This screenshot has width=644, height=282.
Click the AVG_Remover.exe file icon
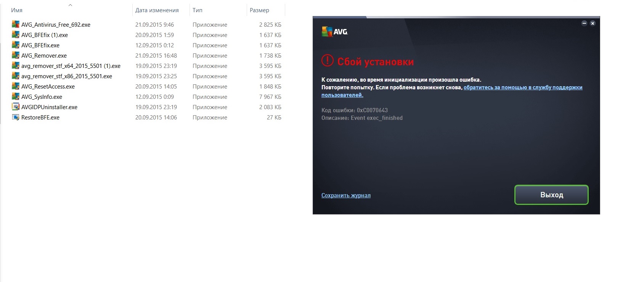(16, 55)
